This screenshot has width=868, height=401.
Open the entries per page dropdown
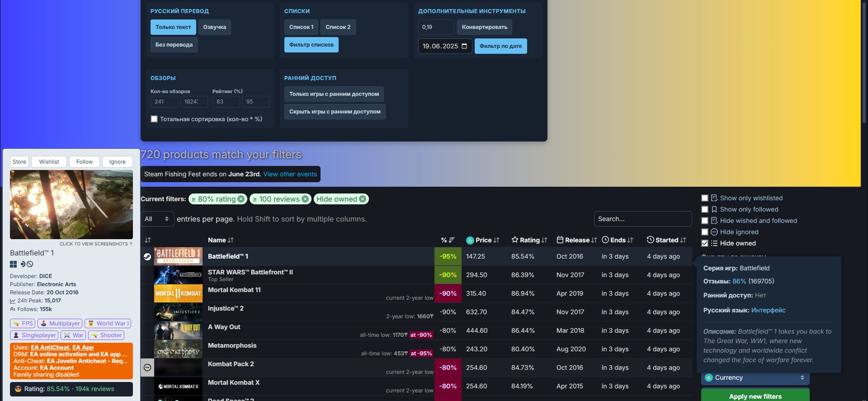coord(157,219)
